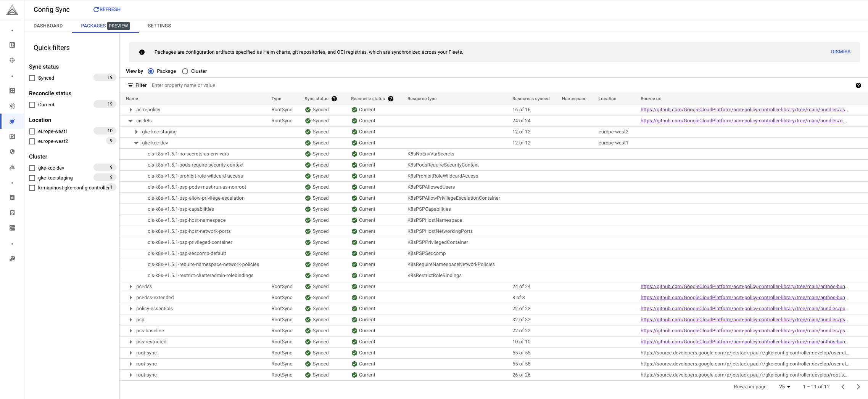868x399 pixels.
Task: Open the Rows per page dropdown
Action: pyautogui.click(x=784, y=387)
